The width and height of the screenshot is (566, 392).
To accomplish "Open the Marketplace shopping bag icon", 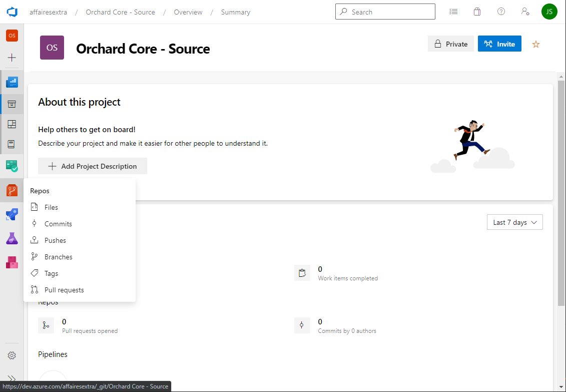I will click(477, 12).
